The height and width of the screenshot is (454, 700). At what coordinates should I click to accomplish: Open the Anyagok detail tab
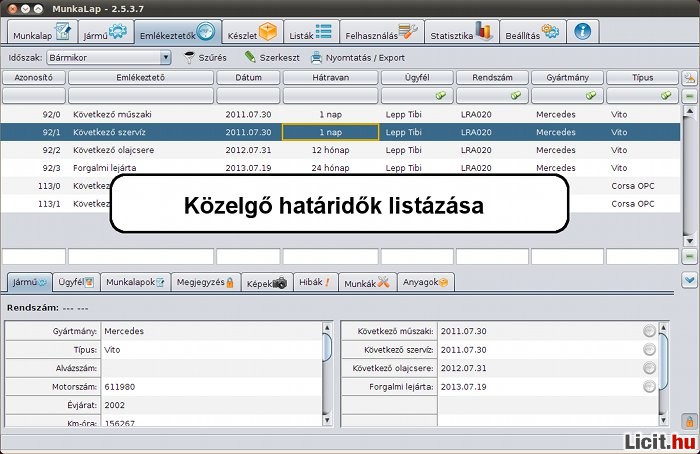click(425, 283)
